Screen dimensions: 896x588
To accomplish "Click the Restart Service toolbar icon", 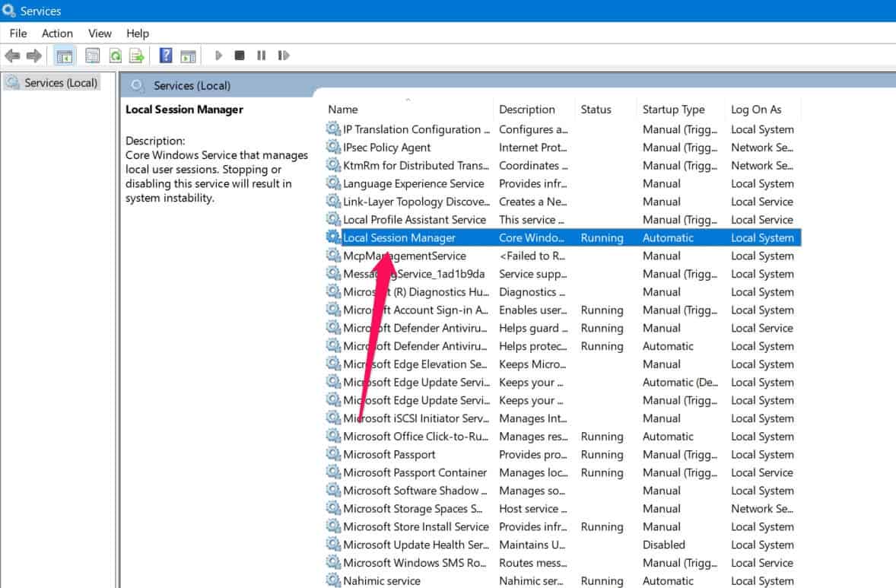I will (x=284, y=56).
